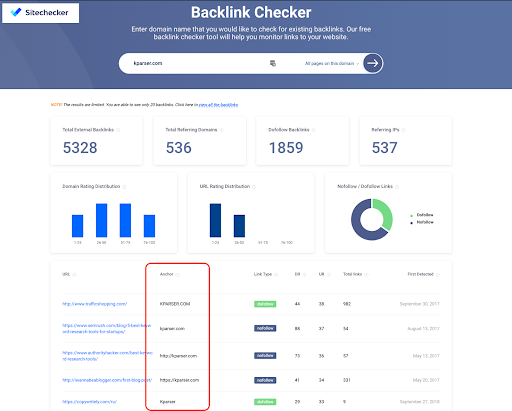Click the info icon beside Total Referring Domains
Viewport: 512px width, 411px height.
(222, 130)
